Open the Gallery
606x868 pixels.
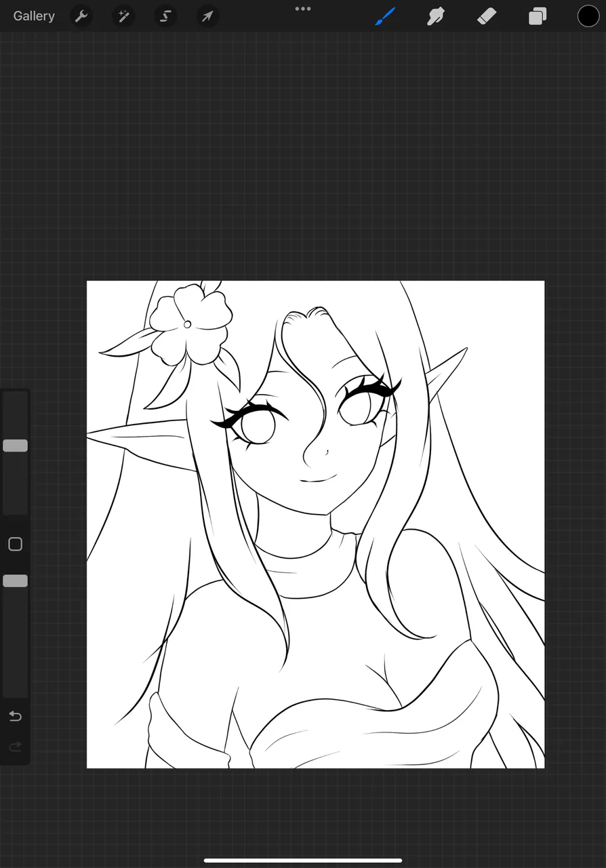[34, 16]
